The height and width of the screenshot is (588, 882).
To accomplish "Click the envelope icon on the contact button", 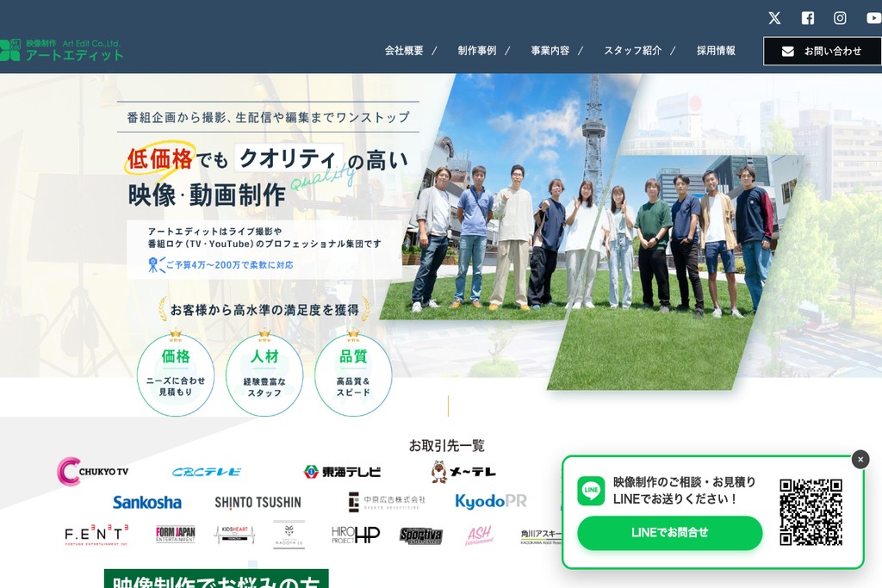I will click(x=787, y=51).
